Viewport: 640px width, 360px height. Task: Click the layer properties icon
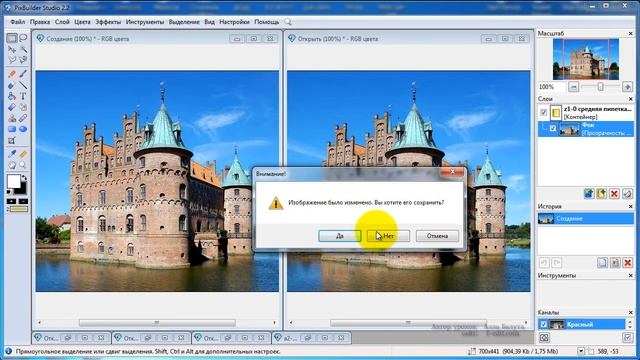point(627,193)
